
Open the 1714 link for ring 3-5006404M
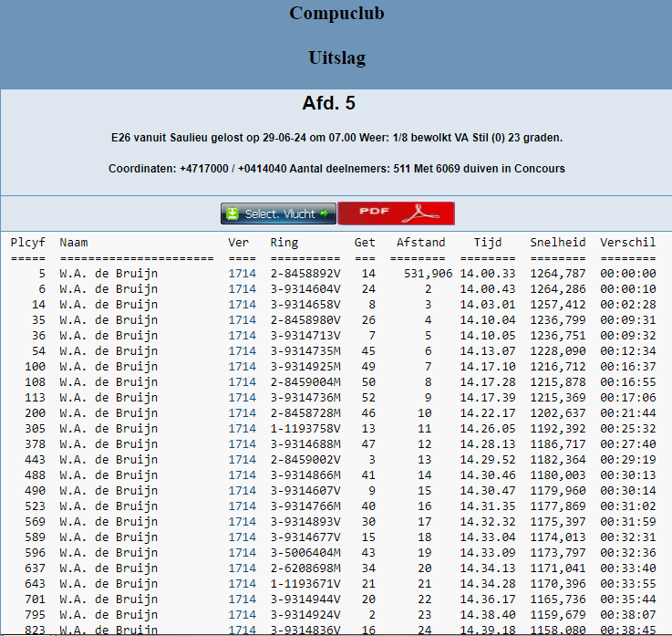click(x=242, y=552)
